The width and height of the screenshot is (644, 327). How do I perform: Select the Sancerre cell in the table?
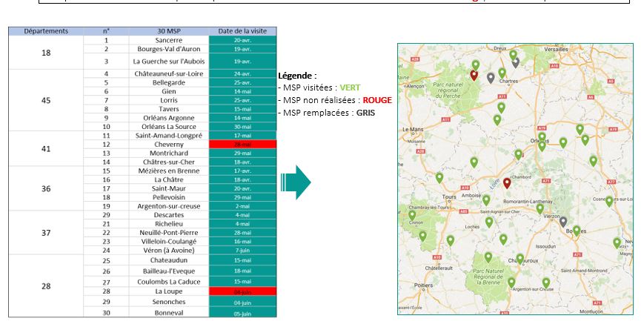point(169,40)
